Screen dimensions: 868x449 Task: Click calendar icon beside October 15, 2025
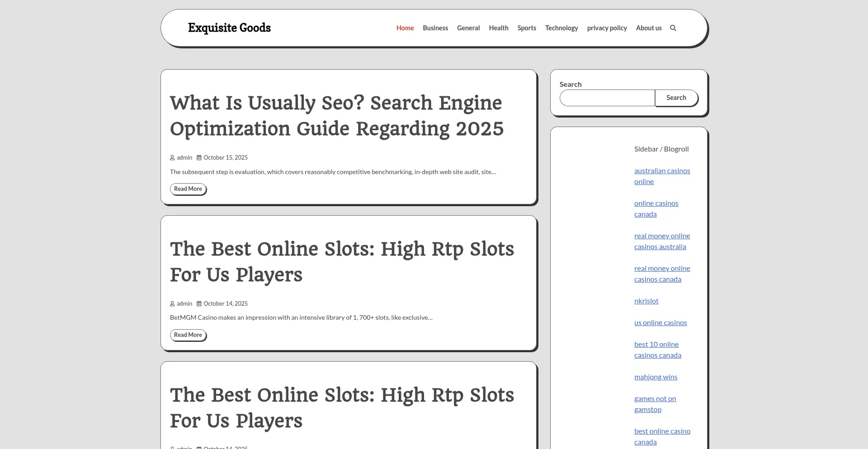pos(199,158)
